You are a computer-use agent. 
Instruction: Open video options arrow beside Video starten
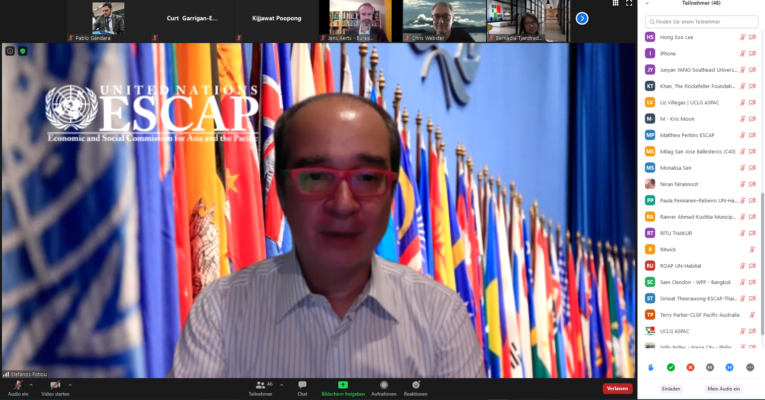[70, 385]
